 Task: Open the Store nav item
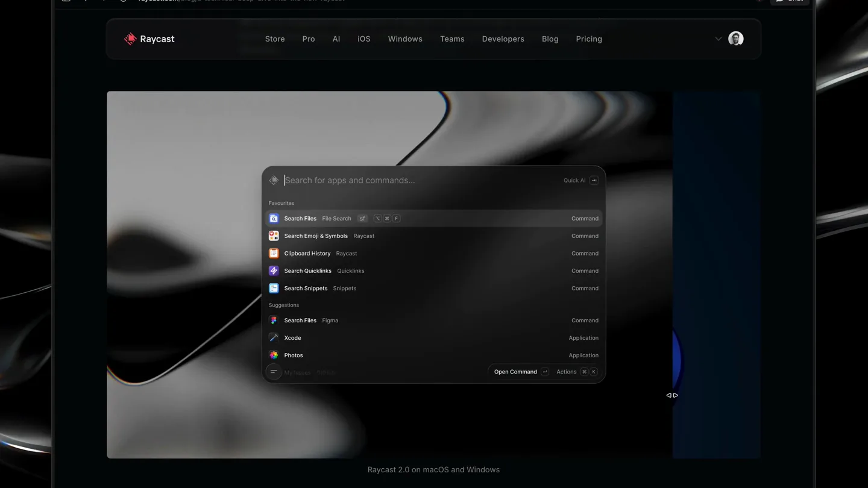pyautogui.click(x=275, y=39)
